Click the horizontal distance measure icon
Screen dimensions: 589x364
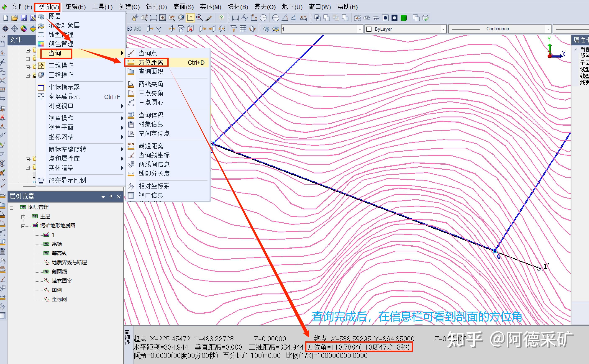pyautogui.click(x=235, y=18)
